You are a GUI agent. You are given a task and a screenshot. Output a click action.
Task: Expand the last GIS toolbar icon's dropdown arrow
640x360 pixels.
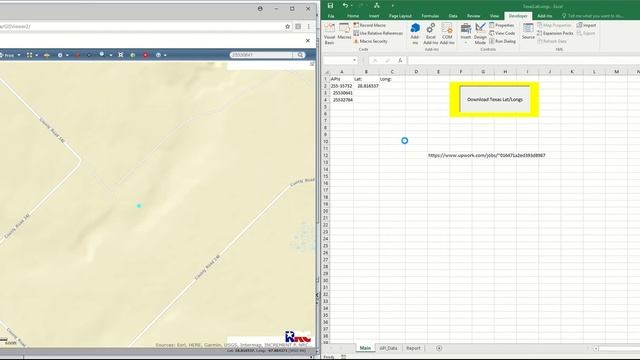165,55
